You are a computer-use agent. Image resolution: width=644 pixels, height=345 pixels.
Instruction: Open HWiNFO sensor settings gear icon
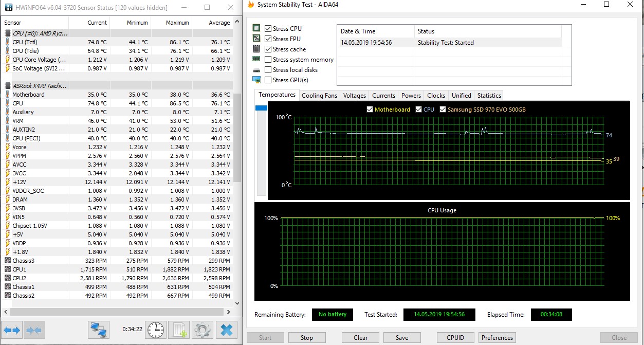[x=203, y=330]
